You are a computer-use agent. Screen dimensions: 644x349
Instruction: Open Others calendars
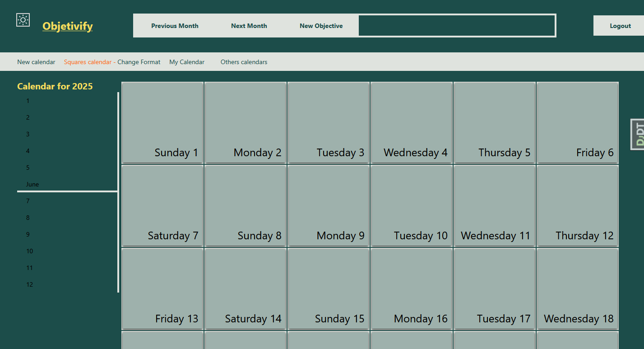tap(244, 62)
